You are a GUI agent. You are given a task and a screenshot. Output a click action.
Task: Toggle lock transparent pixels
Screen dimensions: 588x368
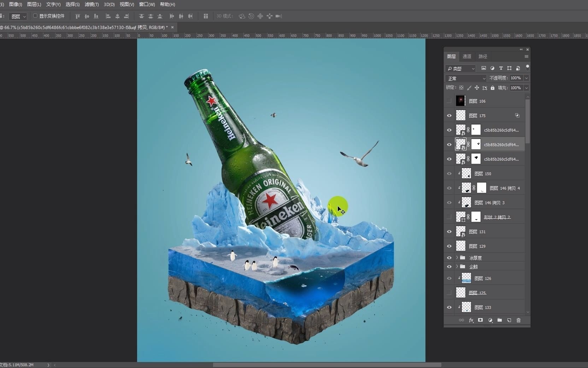tap(461, 88)
